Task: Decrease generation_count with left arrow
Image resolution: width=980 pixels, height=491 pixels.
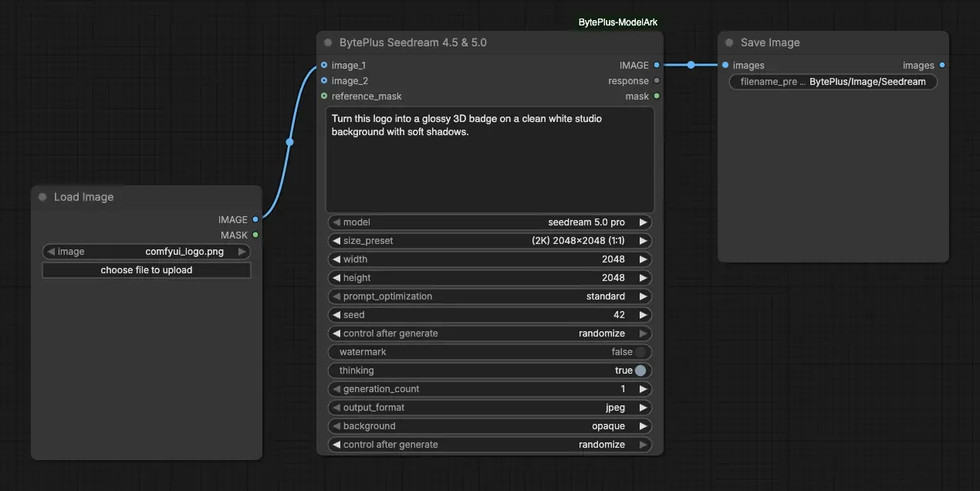Action: pyautogui.click(x=336, y=389)
